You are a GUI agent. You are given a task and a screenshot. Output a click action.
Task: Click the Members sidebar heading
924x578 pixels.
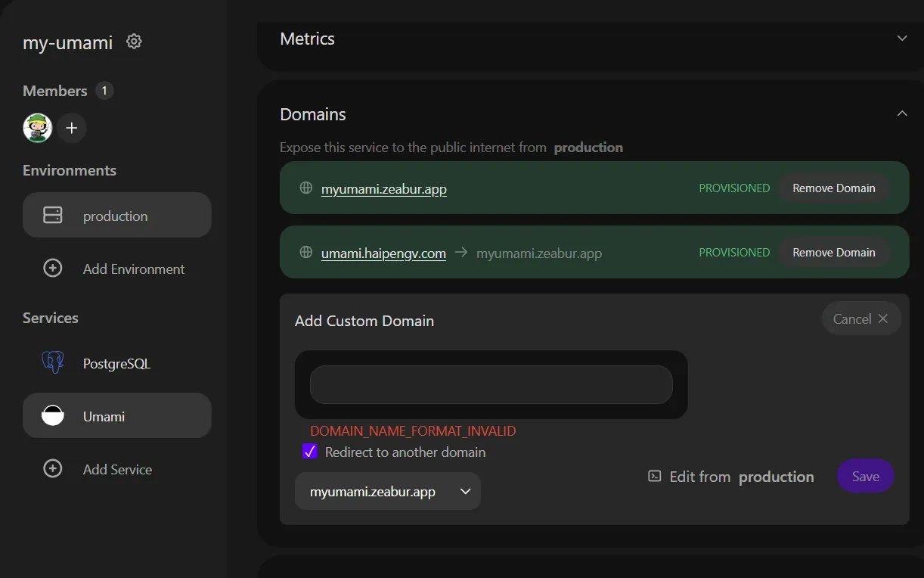point(55,91)
